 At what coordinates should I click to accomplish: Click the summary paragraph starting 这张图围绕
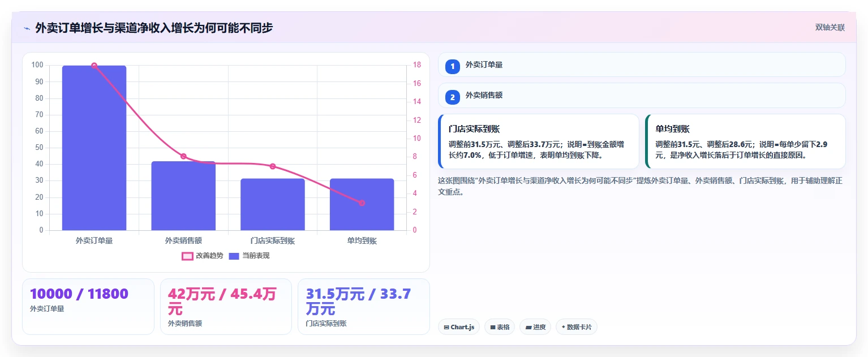tap(641, 186)
